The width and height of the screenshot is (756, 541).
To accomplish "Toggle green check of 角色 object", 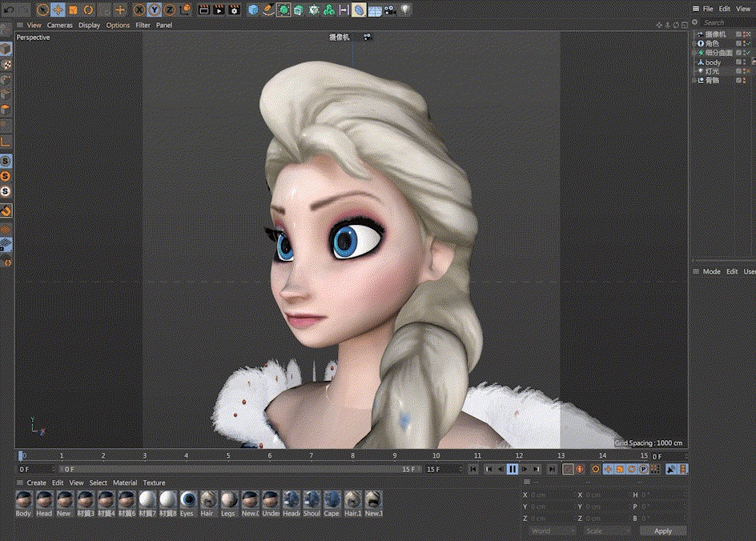I will point(748,43).
